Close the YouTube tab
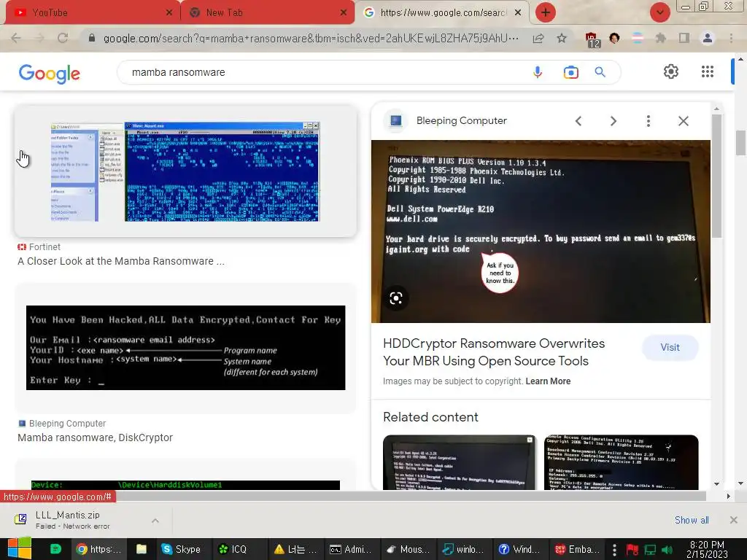The image size is (747, 560). pos(169,13)
